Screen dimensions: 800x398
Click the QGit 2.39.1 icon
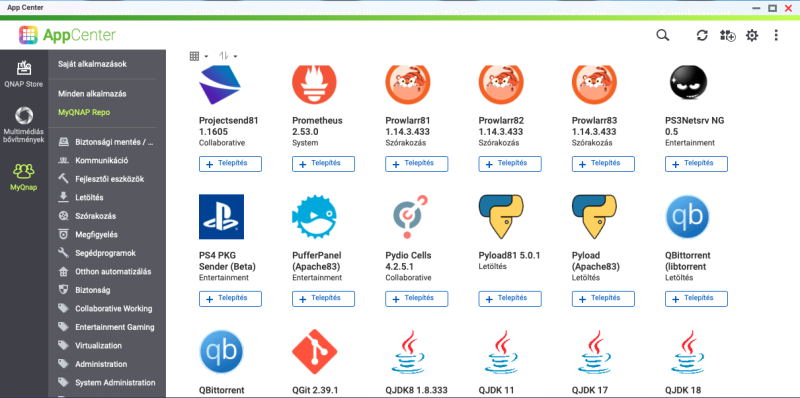(x=314, y=352)
